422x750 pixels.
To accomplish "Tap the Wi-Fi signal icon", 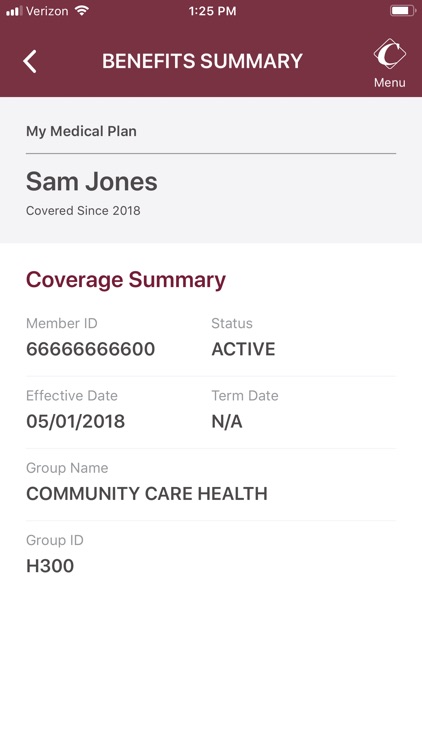I will (82, 11).
